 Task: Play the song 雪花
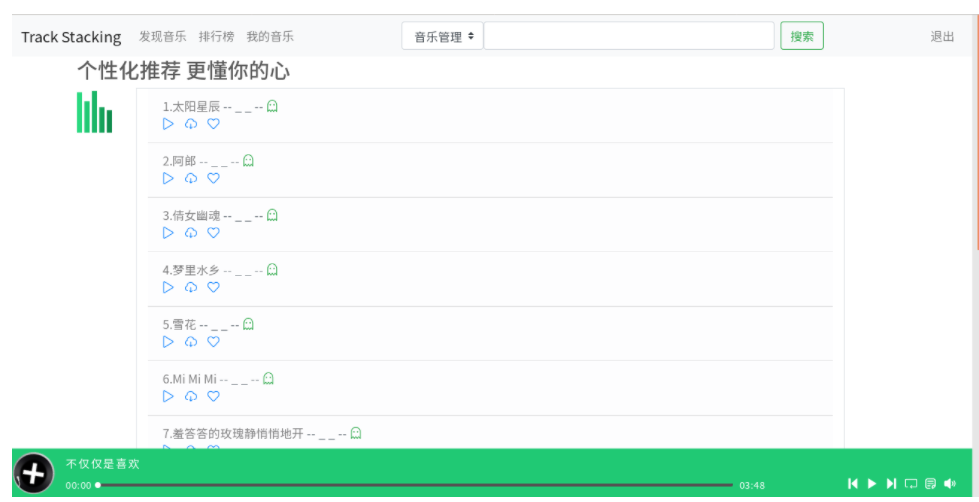[x=168, y=342]
